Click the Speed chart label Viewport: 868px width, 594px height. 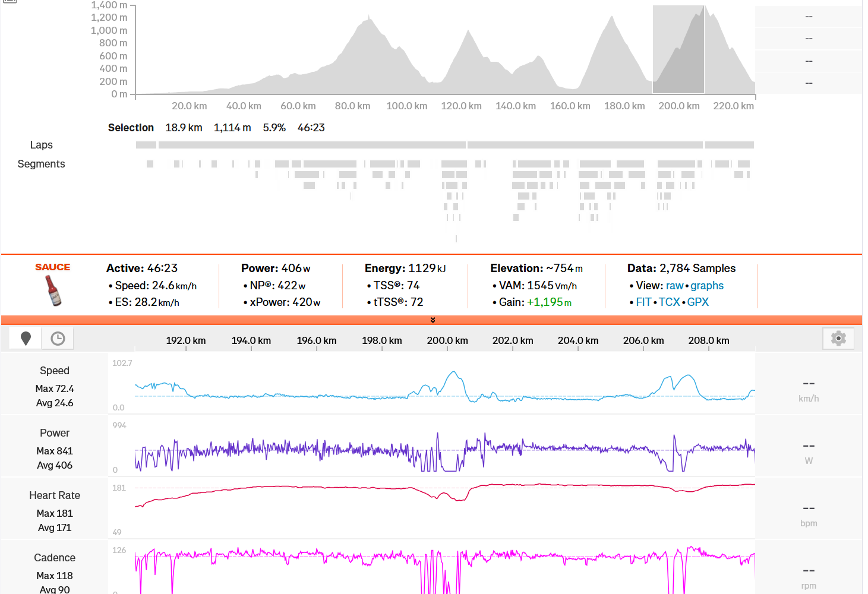(x=55, y=371)
